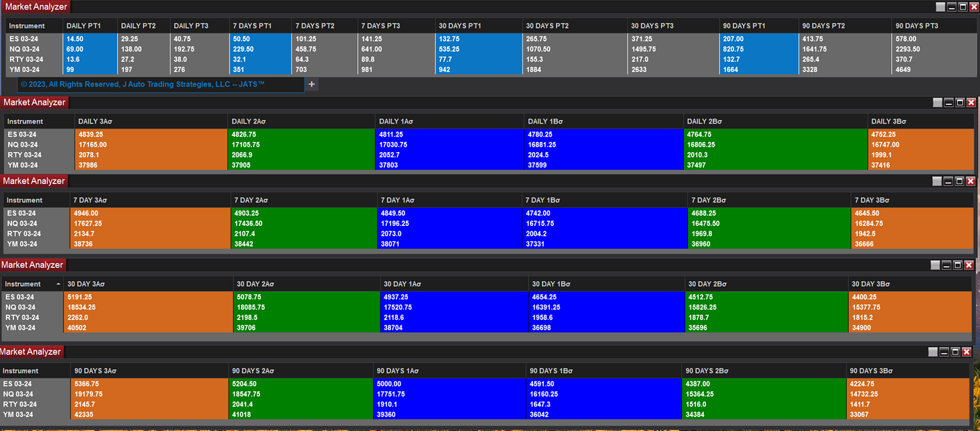Image resolution: width=980 pixels, height=431 pixels.
Task: Click the gray link square of the 30 DAY 3Aσ window
Action: pos(936,266)
